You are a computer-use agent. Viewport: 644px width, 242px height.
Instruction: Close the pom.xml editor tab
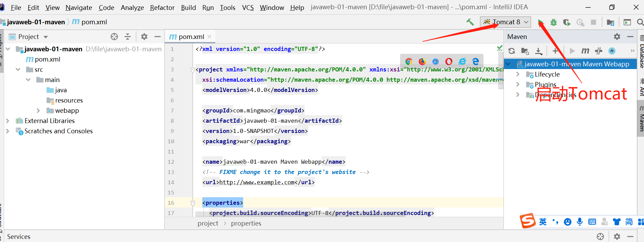[x=209, y=37]
